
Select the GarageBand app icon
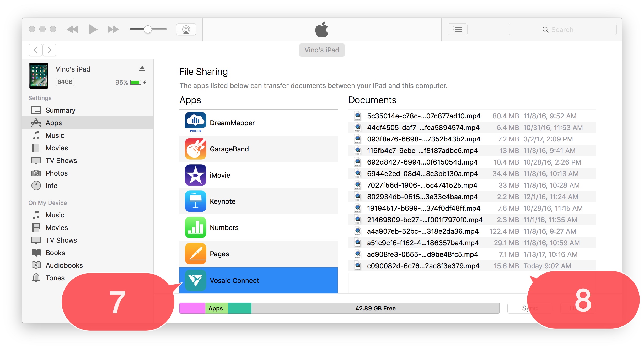pyautogui.click(x=195, y=149)
